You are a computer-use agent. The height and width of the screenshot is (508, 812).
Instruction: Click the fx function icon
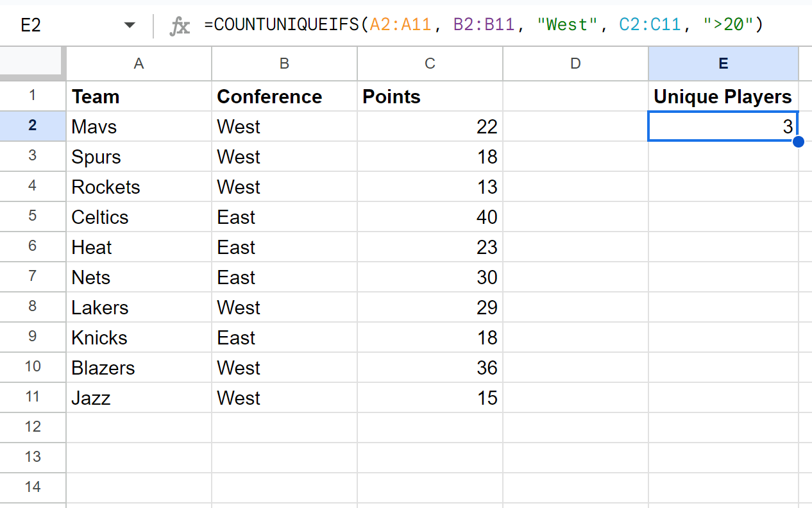[180, 24]
